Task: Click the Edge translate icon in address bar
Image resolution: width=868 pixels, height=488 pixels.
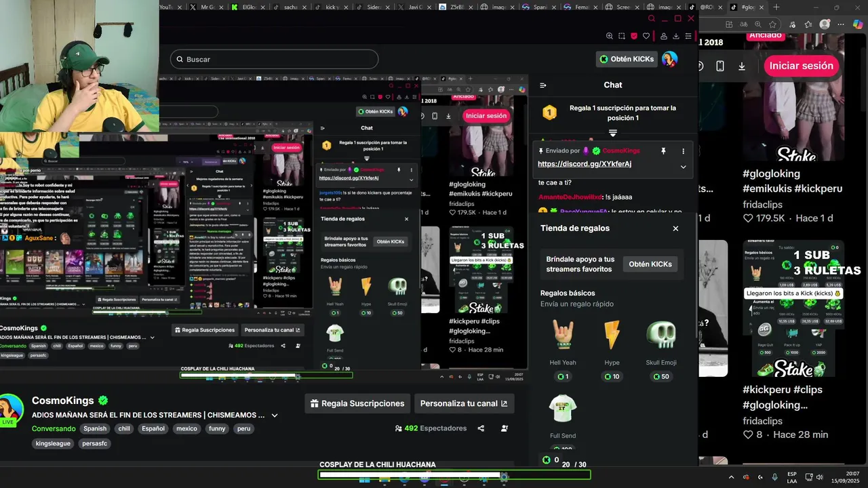Action: [744, 24]
